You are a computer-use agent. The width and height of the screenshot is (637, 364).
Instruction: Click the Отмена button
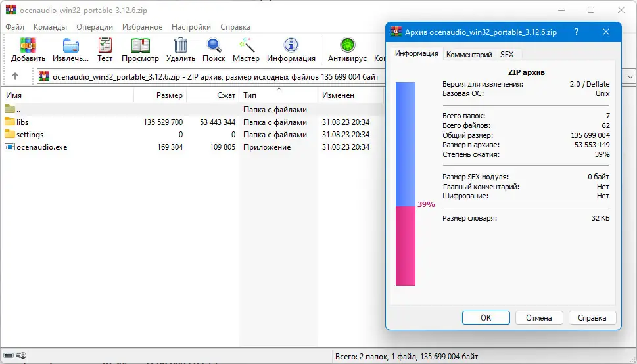pos(539,318)
